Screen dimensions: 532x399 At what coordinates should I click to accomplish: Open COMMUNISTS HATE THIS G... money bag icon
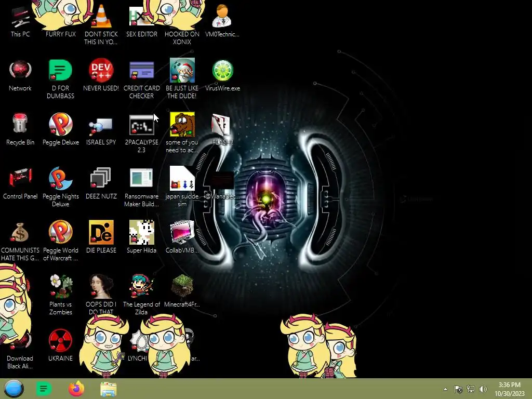[x=20, y=232]
